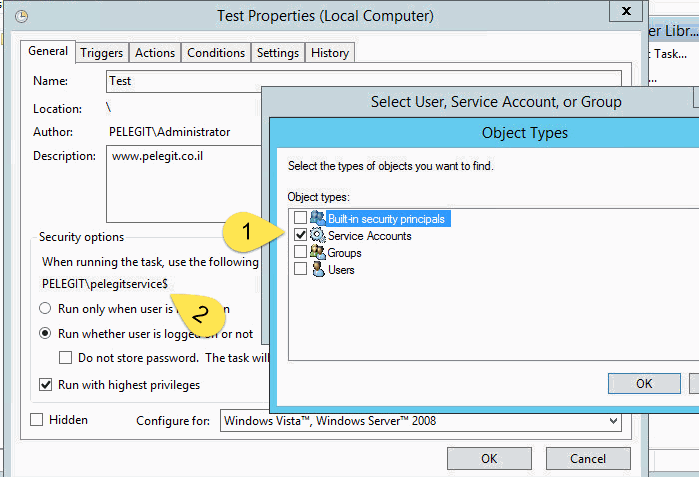View the History tab
This screenshot has width=699, height=477.
[x=330, y=53]
